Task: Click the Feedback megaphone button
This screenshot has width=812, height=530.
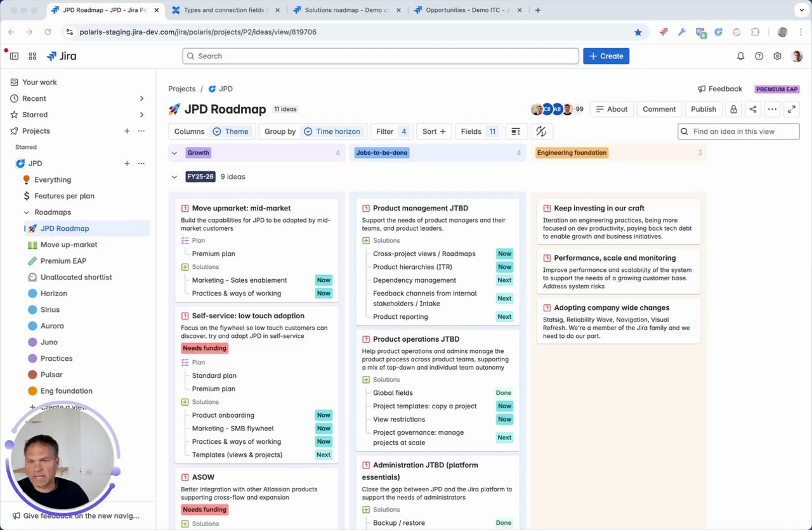Action: click(719, 89)
